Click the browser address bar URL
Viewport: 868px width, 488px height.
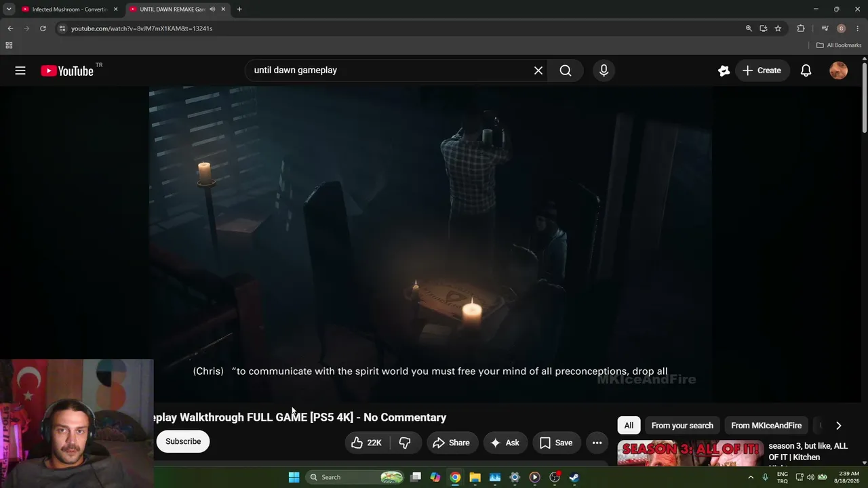click(x=142, y=28)
